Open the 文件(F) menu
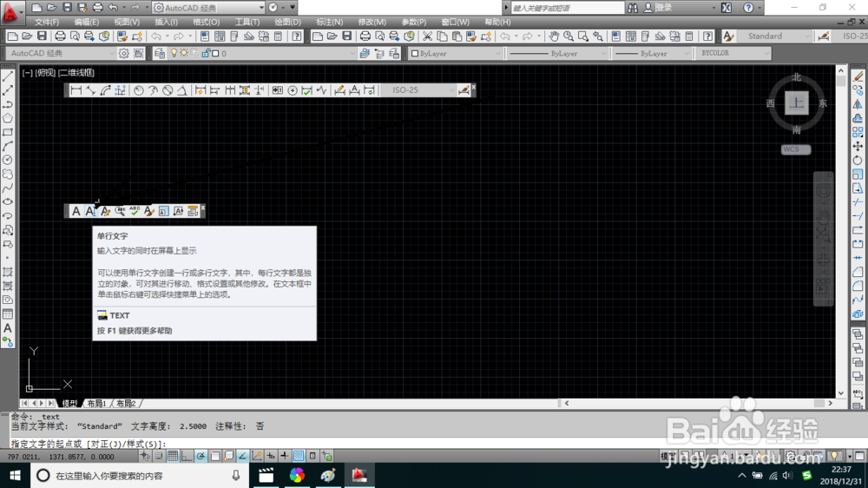This screenshot has width=868, height=488. pyautogui.click(x=47, y=23)
